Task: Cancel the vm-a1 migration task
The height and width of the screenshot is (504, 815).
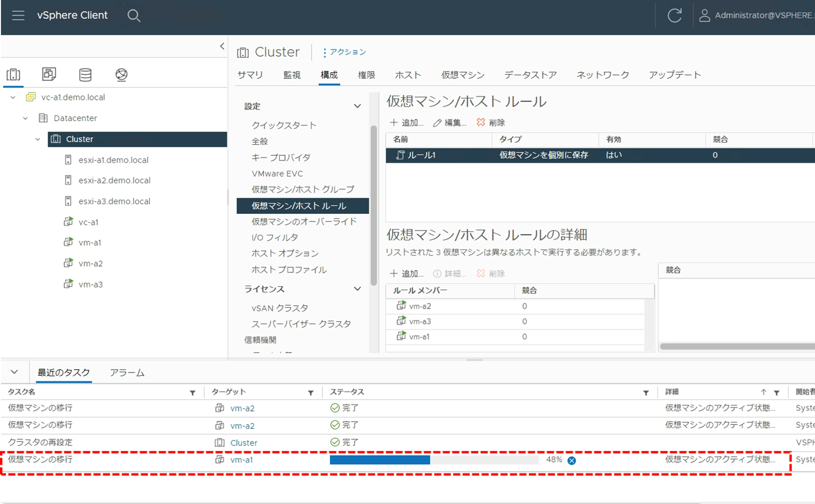Action: pos(571,460)
